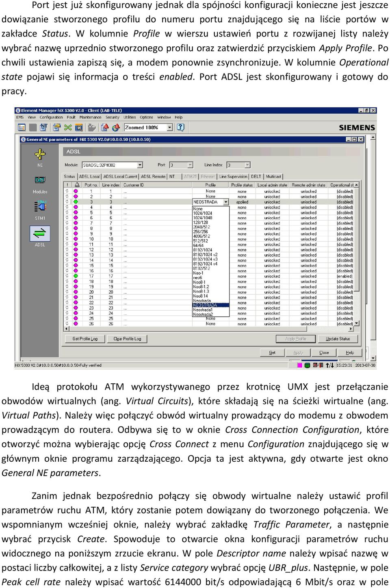Screen dimensions: 390x588
Task: Click the orange-framed grid toolbar icon
Action: point(79,128)
